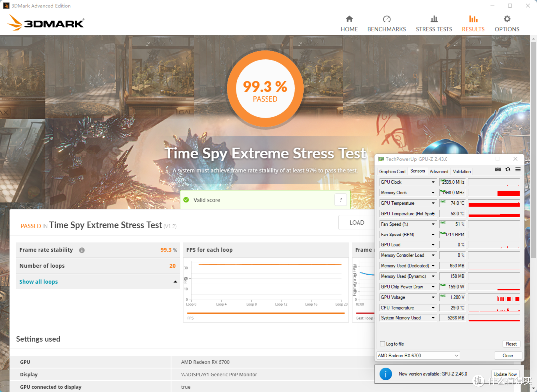
Task: Switch to Sensors tab in GPU-Z
Action: [418, 171]
